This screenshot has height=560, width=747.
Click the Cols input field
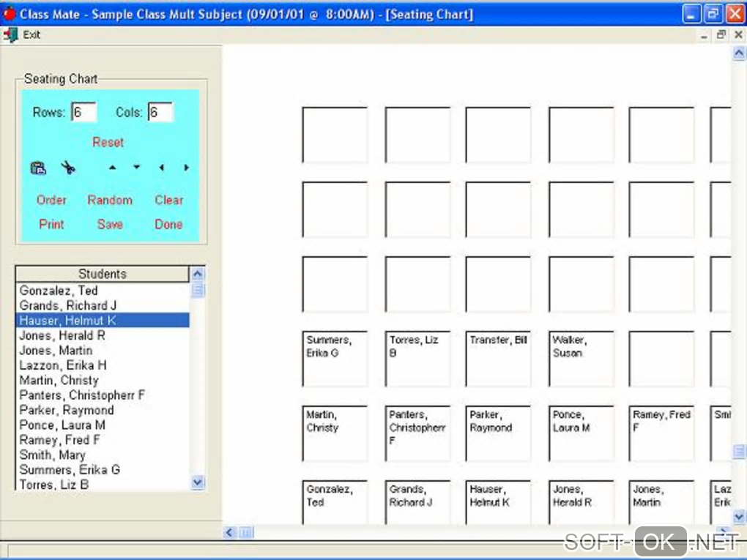[160, 113]
